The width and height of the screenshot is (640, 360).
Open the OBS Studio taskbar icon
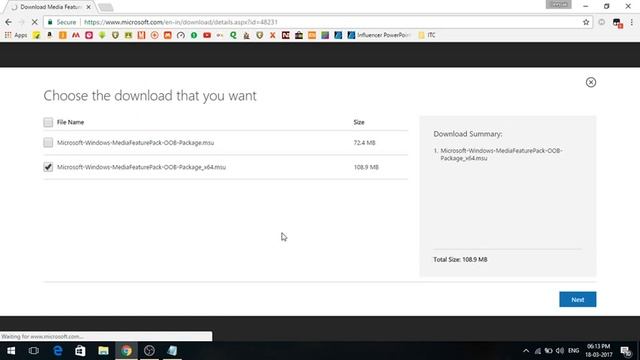[x=149, y=351]
